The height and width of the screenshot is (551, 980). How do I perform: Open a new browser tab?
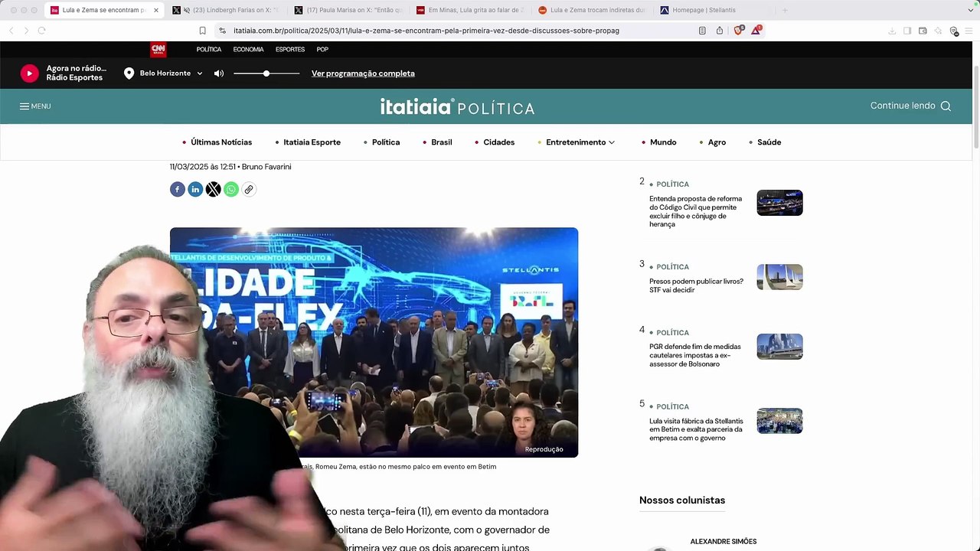[785, 10]
